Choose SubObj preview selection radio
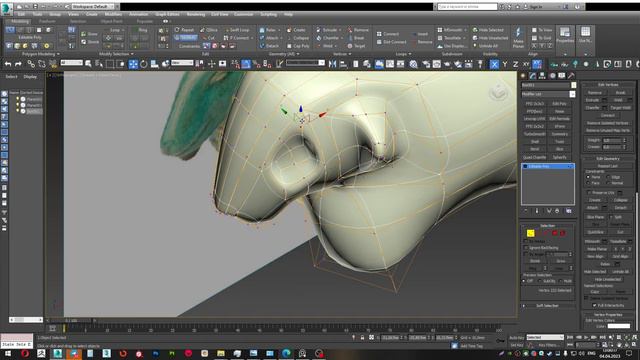The height and width of the screenshot is (360, 640). 540,281
